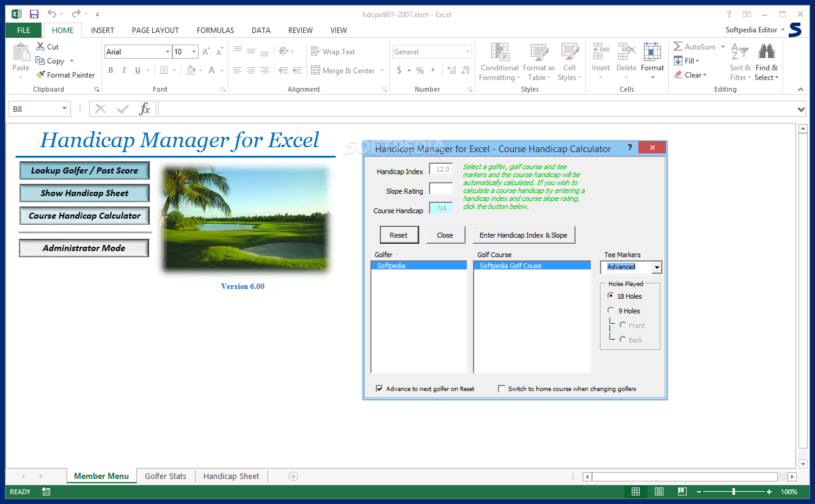Click the Administrator Mode button

[x=84, y=248]
